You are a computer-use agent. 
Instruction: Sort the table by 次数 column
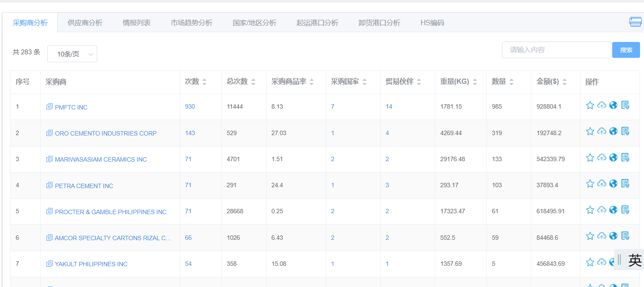(204, 82)
